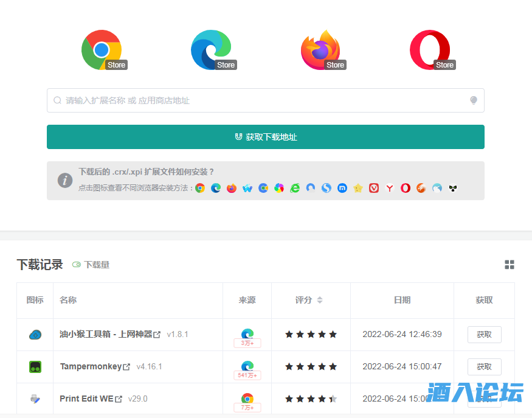The image size is (532, 418).
Task: Click 获取 button for Tampermonkey row
Action: 484,367
